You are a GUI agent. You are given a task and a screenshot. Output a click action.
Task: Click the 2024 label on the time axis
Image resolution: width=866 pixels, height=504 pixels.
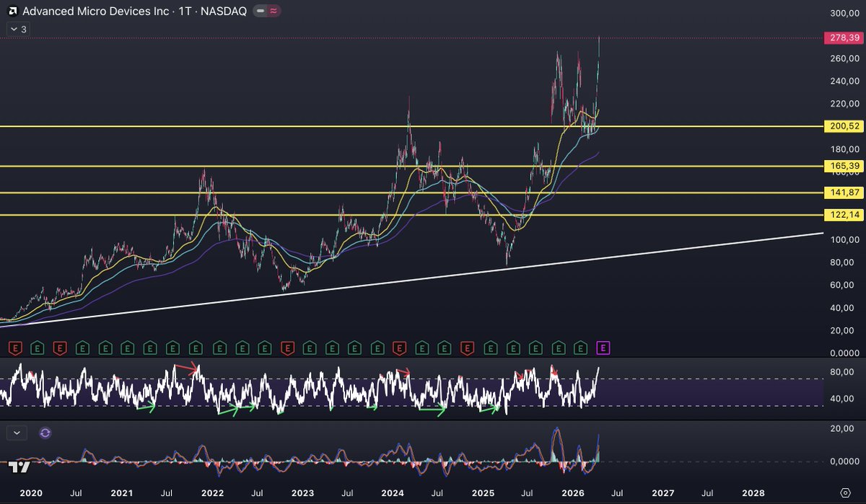click(x=393, y=493)
